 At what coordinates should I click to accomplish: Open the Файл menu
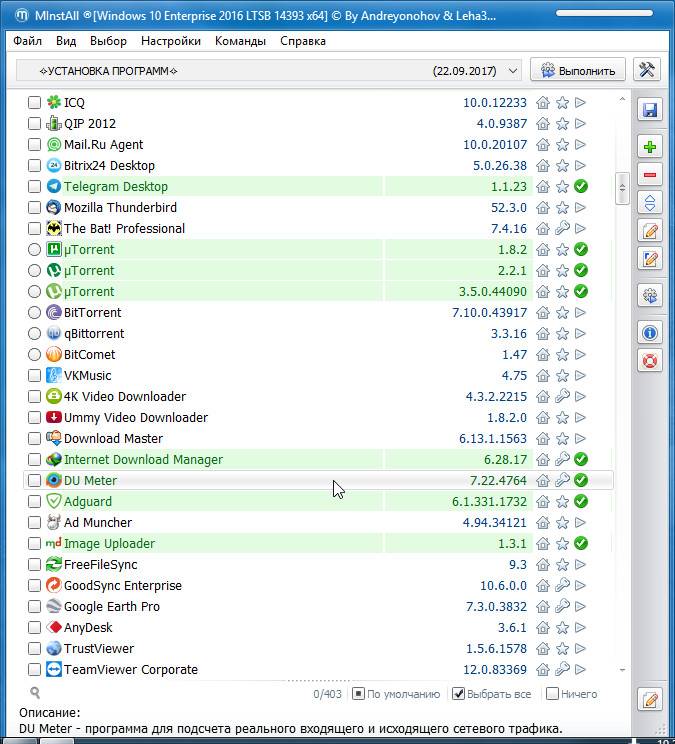point(27,41)
